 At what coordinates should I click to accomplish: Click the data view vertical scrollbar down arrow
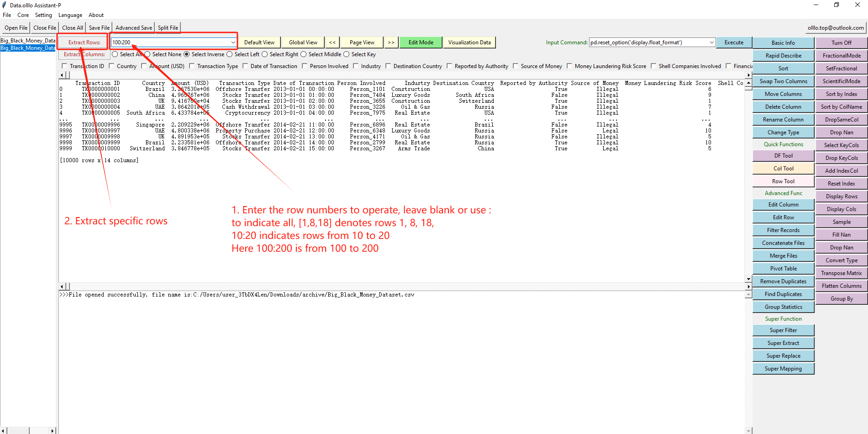pyautogui.click(x=748, y=279)
